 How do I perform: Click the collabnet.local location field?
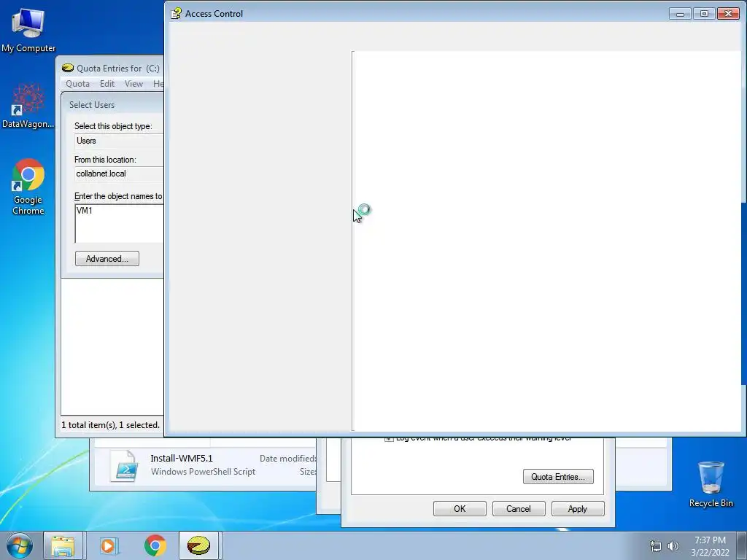pyautogui.click(x=119, y=174)
